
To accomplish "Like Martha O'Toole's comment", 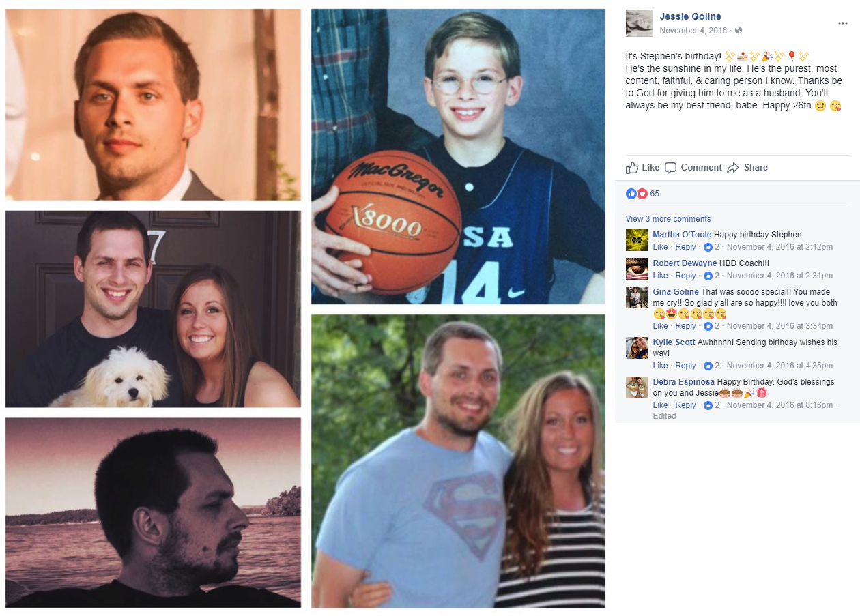I will [x=660, y=247].
